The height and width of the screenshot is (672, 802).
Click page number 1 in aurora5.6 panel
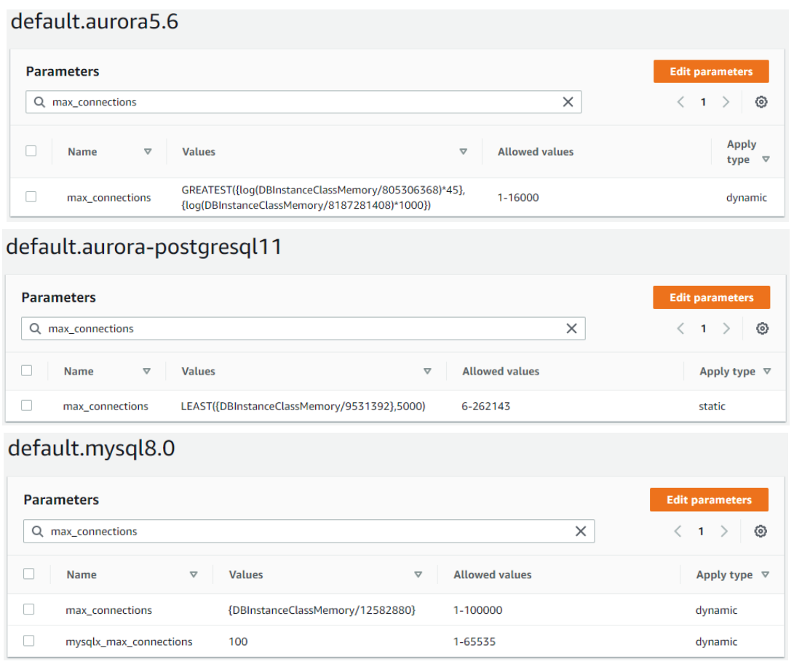(x=703, y=103)
